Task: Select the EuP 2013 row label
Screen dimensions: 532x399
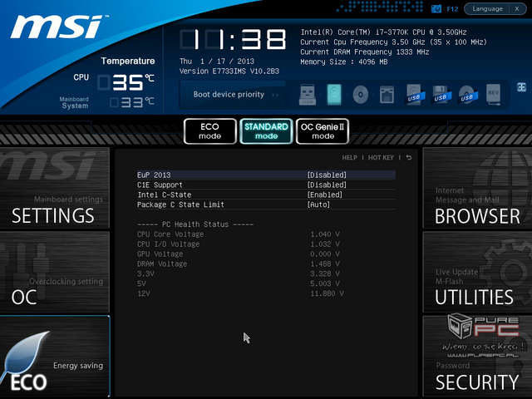Action: click(x=154, y=175)
